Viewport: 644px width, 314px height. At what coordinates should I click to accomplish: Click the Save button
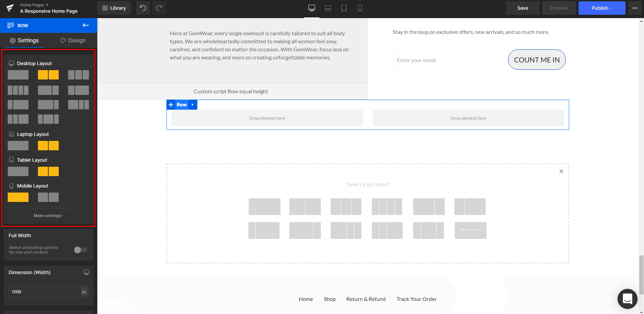pos(523,8)
